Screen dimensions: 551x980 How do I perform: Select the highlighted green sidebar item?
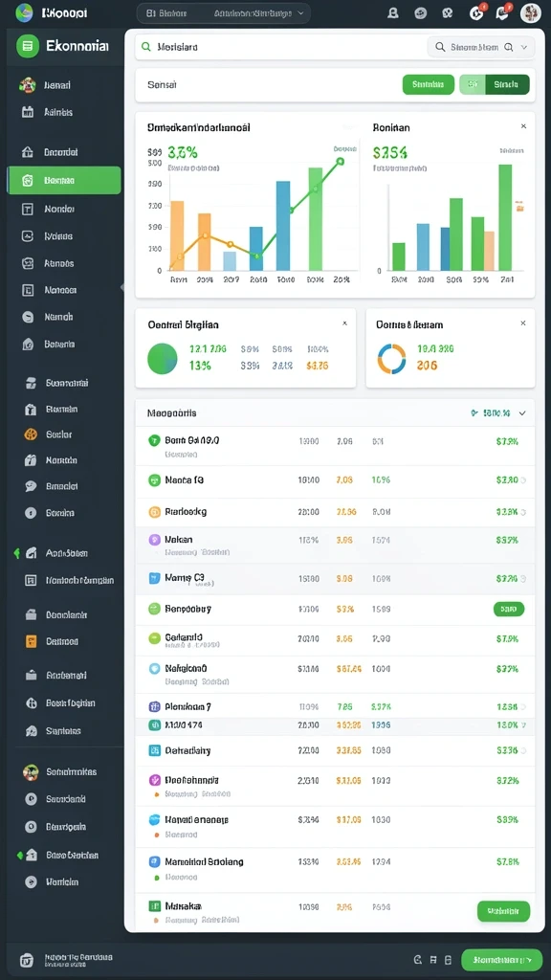coord(64,180)
